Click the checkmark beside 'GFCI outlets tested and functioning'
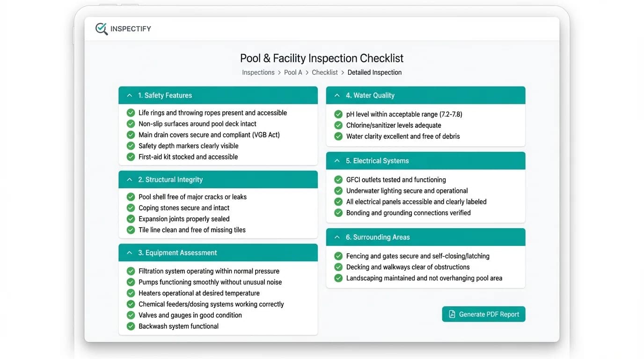The image size is (644, 359). coord(338,179)
